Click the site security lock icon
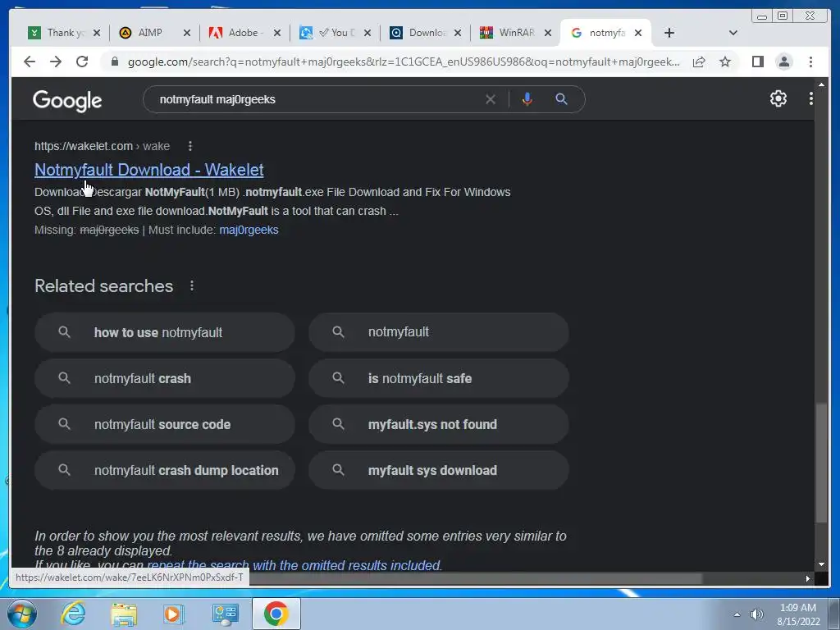Screen dimensions: 840x630 pos(114,62)
